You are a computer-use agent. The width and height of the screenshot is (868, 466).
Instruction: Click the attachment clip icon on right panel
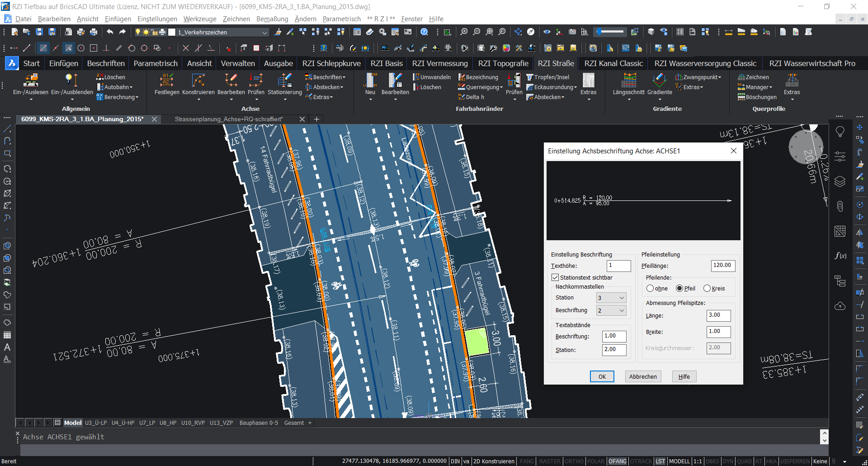pos(840,206)
